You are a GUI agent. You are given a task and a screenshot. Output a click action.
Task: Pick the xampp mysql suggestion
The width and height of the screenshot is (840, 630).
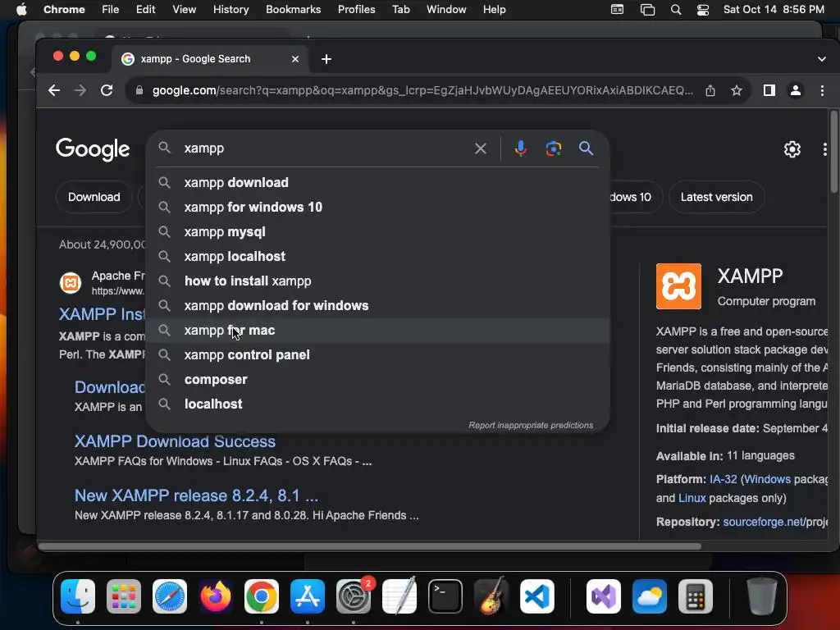(x=377, y=232)
